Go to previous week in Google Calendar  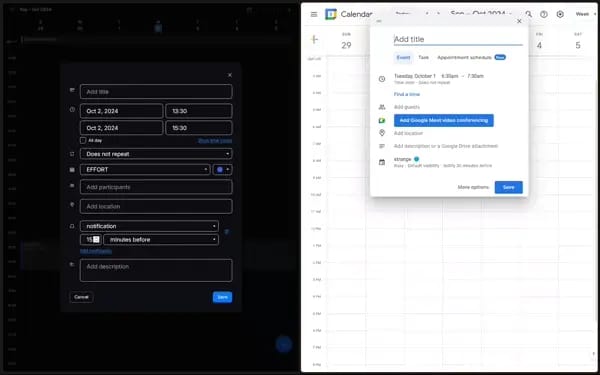(427, 14)
